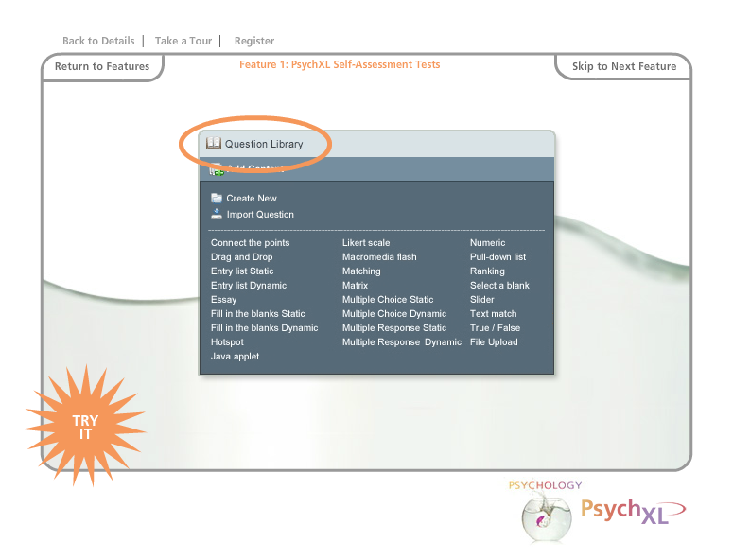Select Import Question menu entry
The image size is (733, 560).
tap(260, 214)
